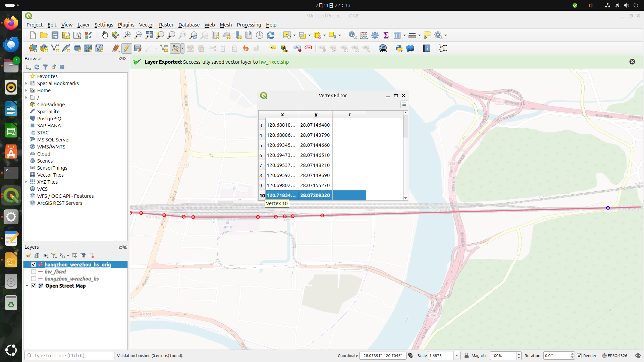
Task: Enable the hw_fixed layer checkbox
Action: point(34,272)
